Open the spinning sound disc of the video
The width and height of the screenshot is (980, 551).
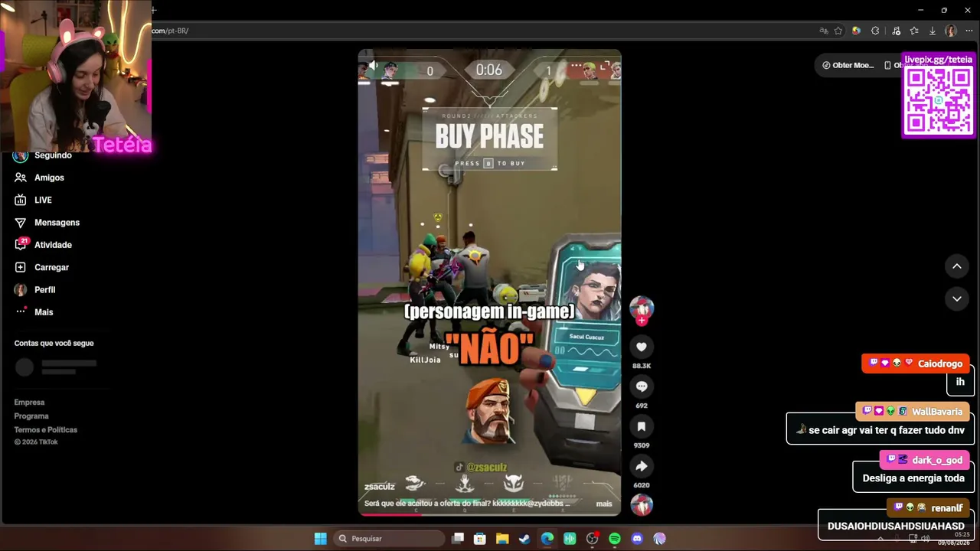point(642,505)
